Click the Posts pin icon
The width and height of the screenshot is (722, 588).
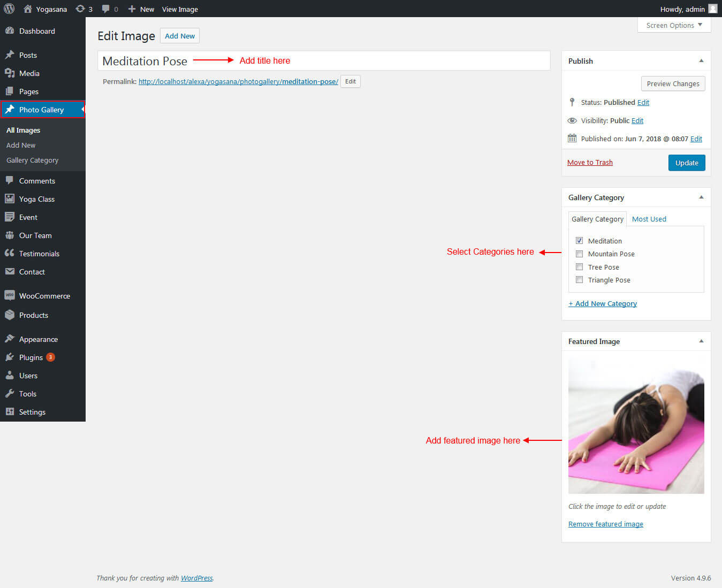[10, 55]
